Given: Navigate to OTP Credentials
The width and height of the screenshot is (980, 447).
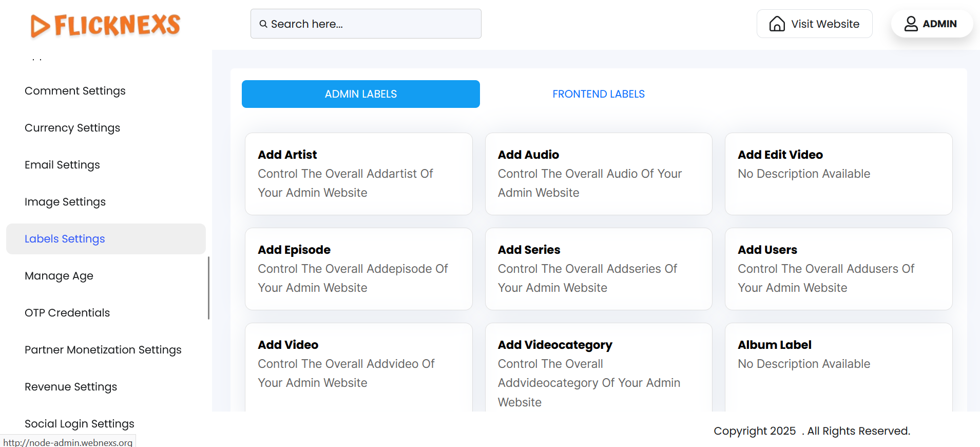Looking at the screenshot, I should (67, 313).
